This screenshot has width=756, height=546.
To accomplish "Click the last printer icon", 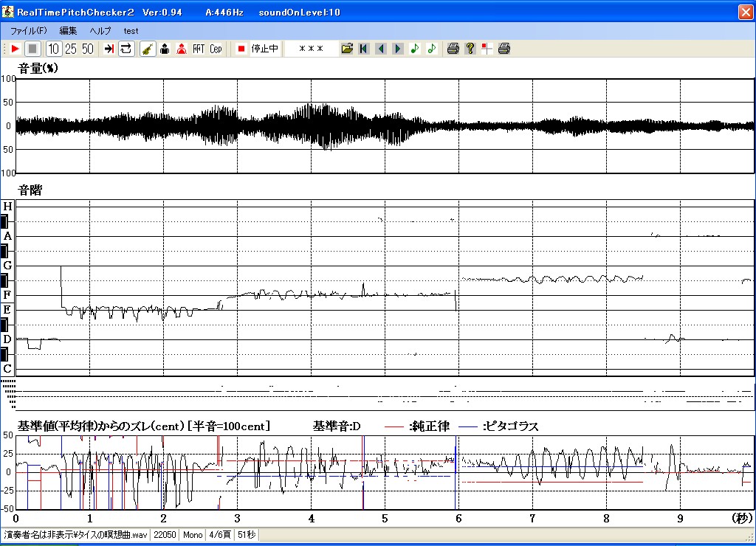I will [504, 49].
